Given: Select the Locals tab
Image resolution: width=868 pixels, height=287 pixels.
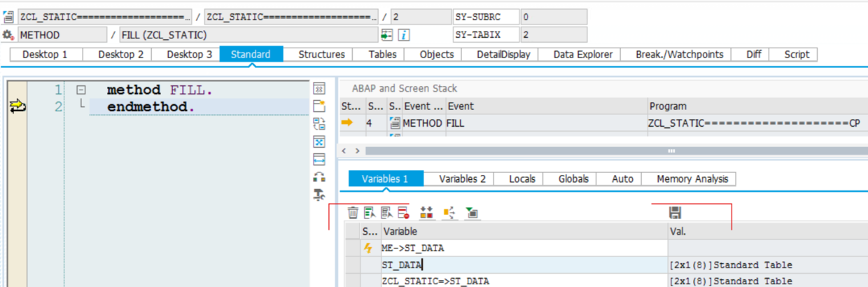Looking at the screenshot, I should point(522,179).
